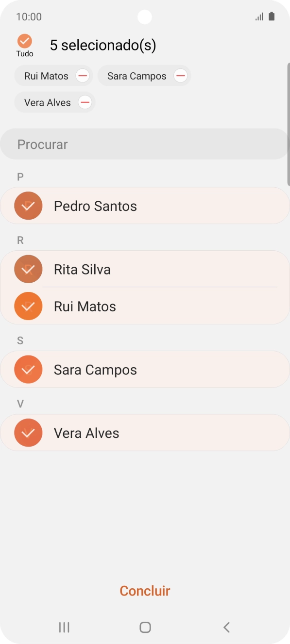Confirm selection with Concluir
This screenshot has height=644, width=290.
144,591
